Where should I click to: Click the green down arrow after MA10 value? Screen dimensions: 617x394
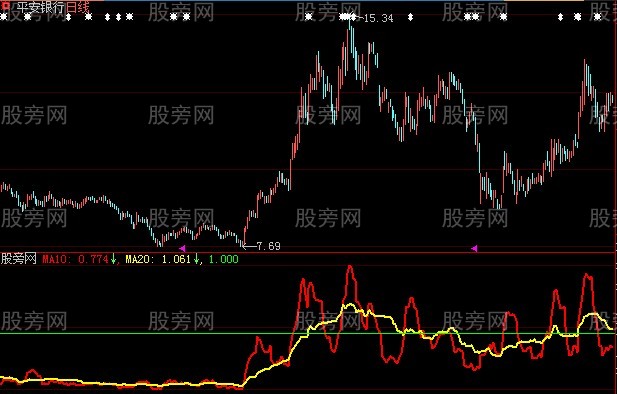point(113,259)
